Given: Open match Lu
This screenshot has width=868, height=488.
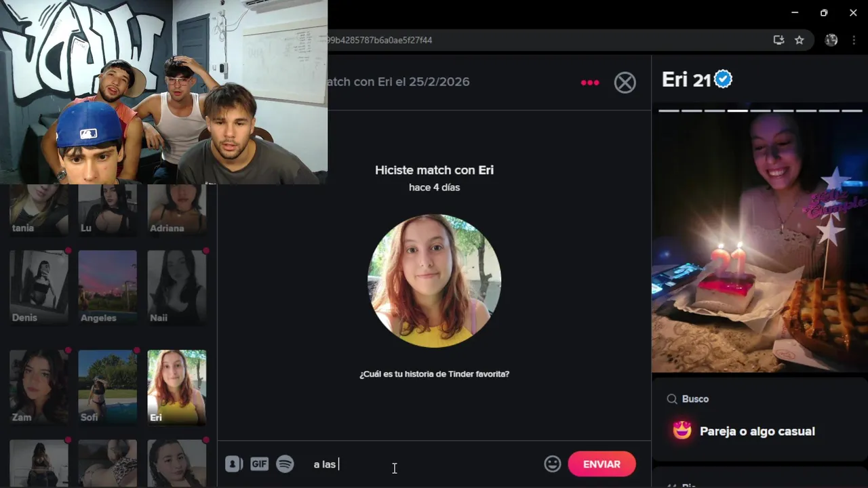Looking at the screenshot, I should click(x=107, y=209).
